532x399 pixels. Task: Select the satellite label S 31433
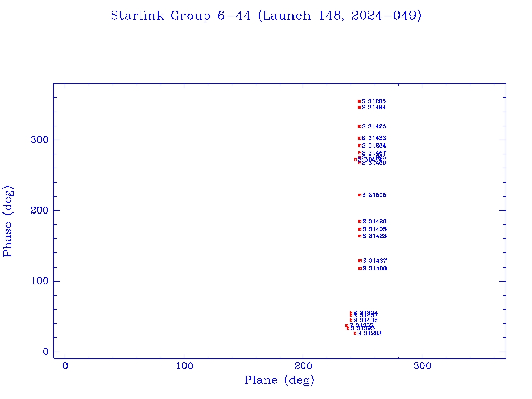tap(374, 138)
